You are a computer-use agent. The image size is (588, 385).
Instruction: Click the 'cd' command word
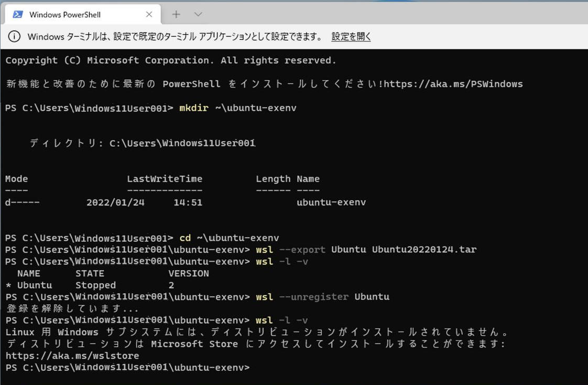coord(185,238)
